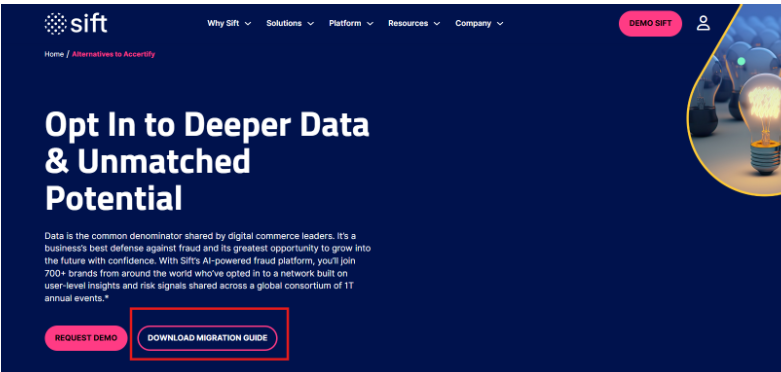781x372 pixels.
Task: Expand the chevron next to Solutions
Action: pyautogui.click(x=310, y=24)
